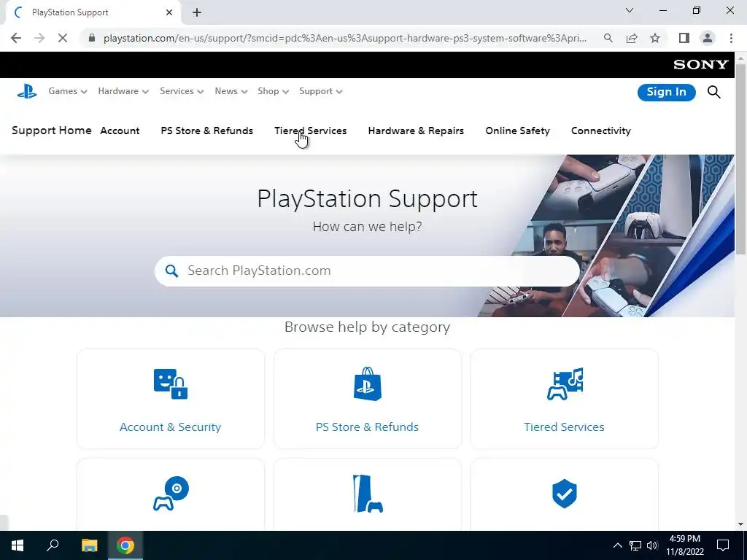This screenshot has height=560, width=747.
Task: Open PS Store & Refunds nav item
Action: point(206,131)
